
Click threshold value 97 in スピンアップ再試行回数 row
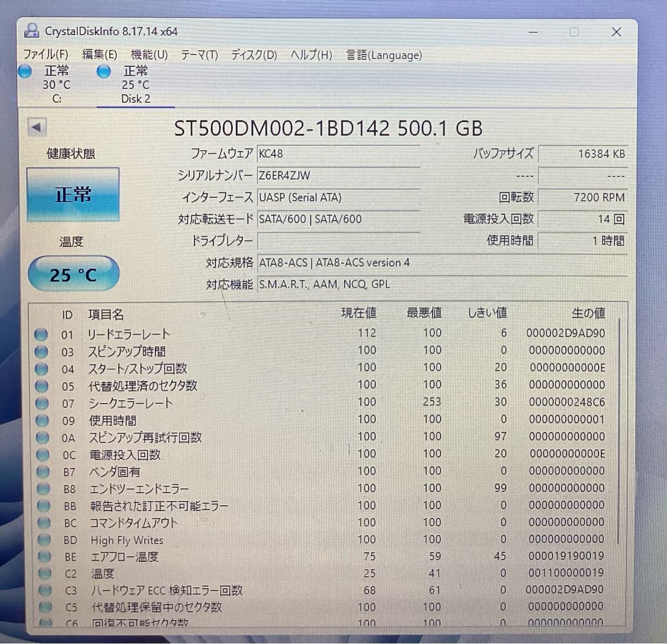(500, 437)
